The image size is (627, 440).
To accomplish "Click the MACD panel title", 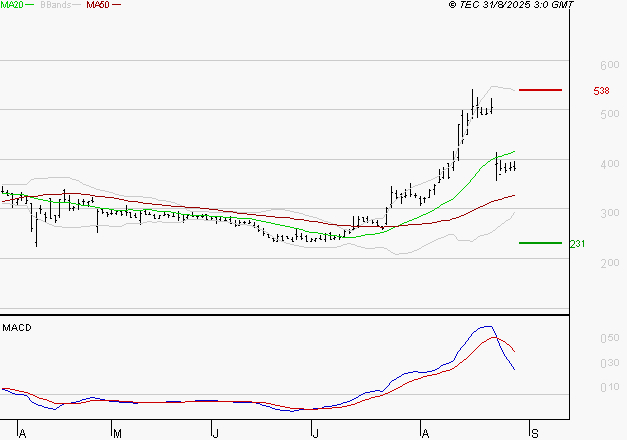I will click(15, 327).
